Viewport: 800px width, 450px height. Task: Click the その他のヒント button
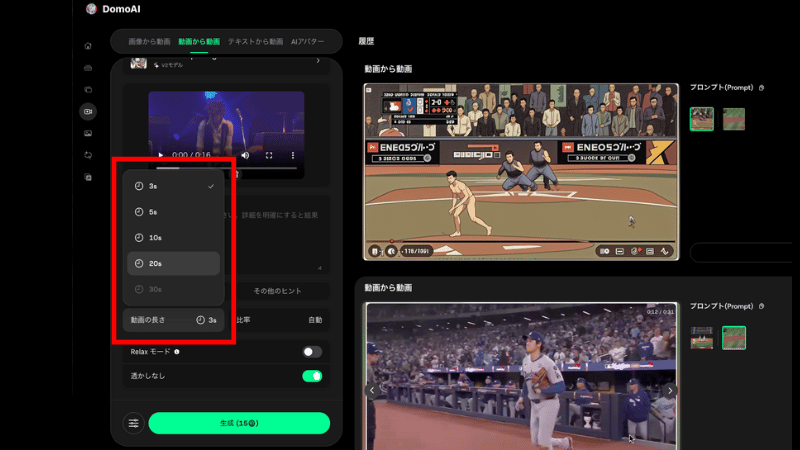[278, 291]
